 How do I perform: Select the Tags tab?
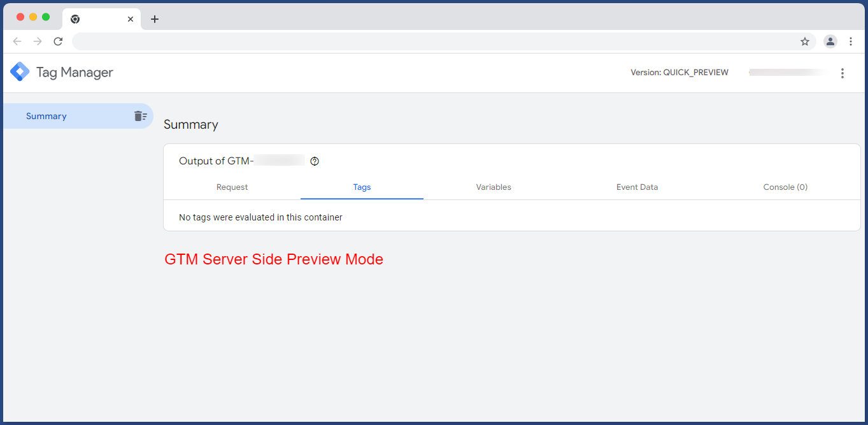[362, 187]
